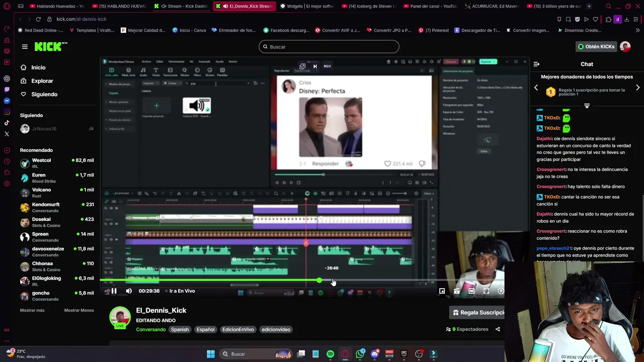Open Instagram icon in Opera sidebar

(x=7, y=112)
